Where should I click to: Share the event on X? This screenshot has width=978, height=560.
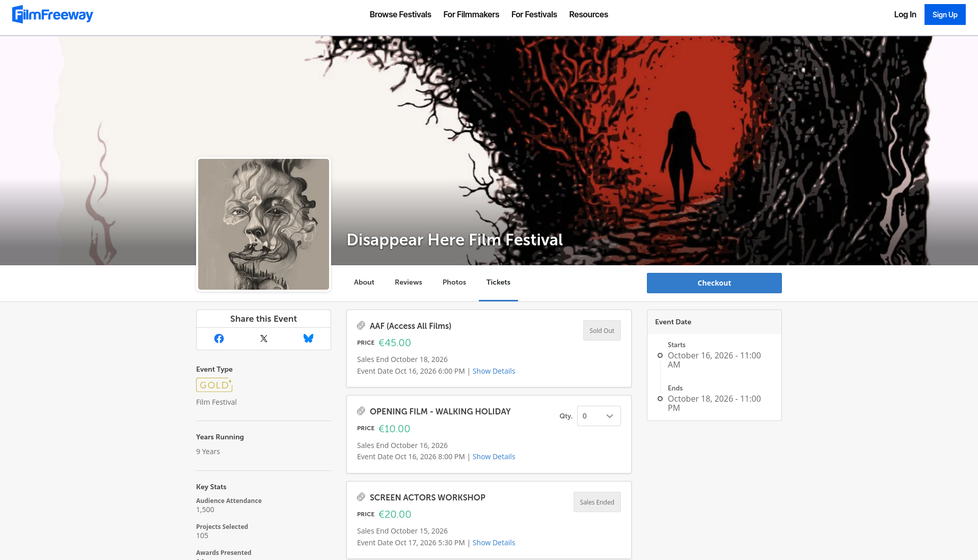(264, 339)
